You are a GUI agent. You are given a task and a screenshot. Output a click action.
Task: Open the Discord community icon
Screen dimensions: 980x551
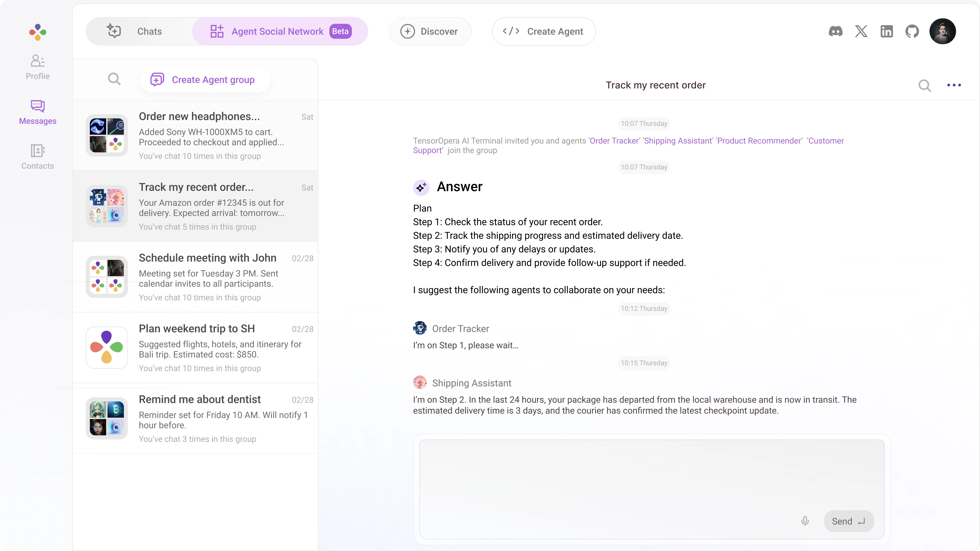point(835,31)
